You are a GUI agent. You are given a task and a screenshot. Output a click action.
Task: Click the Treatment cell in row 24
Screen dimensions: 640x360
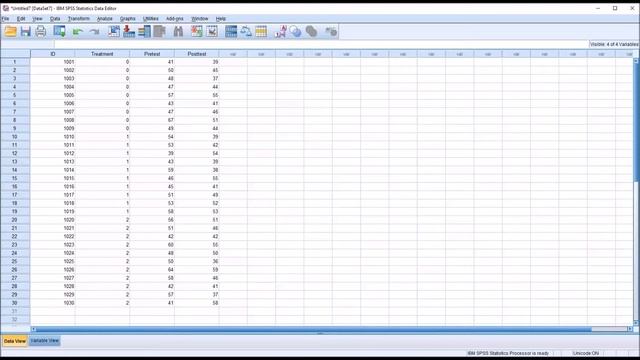point(102,253)
